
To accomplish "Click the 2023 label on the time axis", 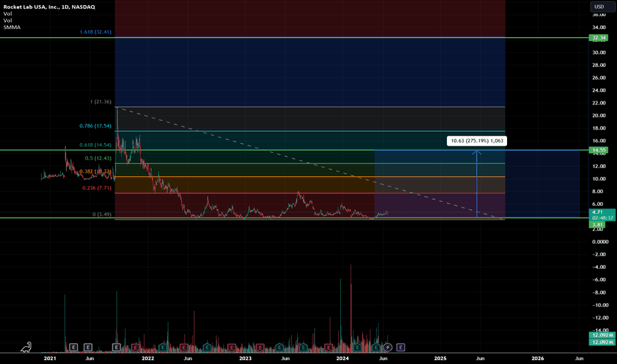I will 245,358.
